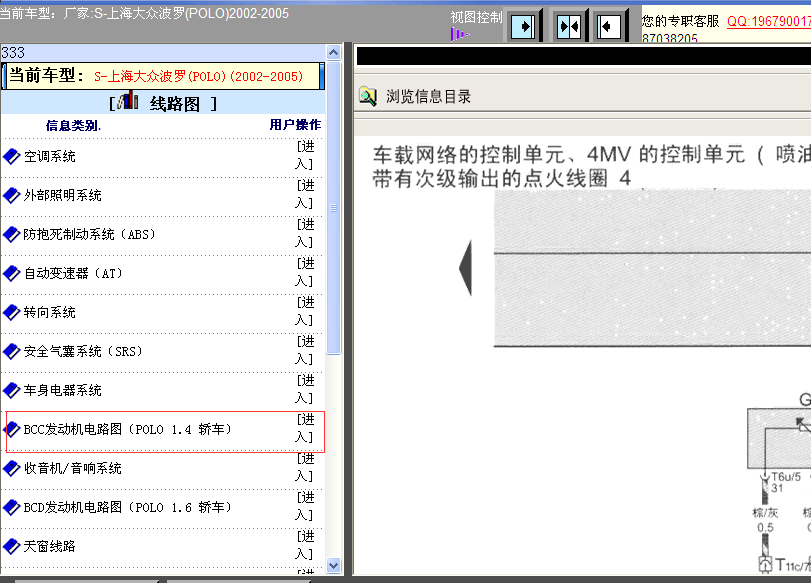The height and width of the screenshot is (583, 811).
Task: Select the 空调系统 category text
Action: point(50,156)
